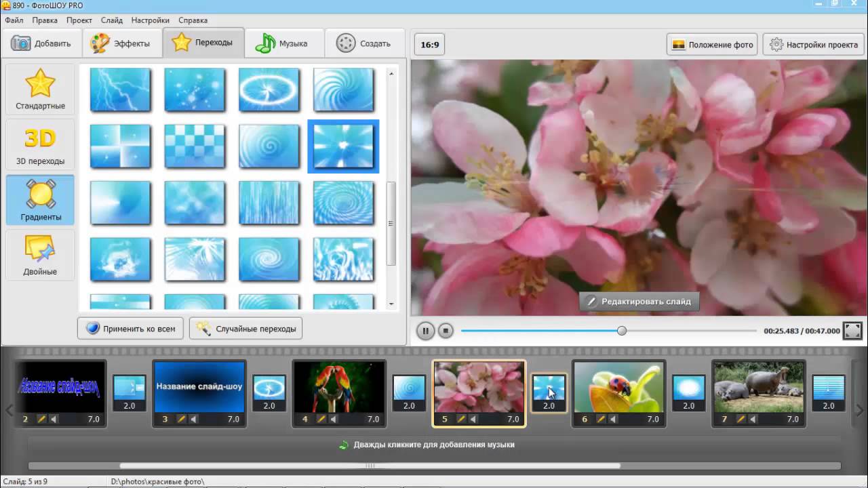Click the 7.0 duration on slide 5
The image size is (868, 488).
pos(513,420)
